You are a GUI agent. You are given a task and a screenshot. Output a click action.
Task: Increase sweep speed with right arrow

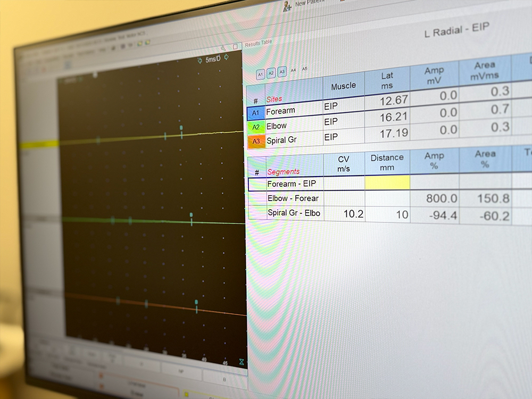click(227, 57)
